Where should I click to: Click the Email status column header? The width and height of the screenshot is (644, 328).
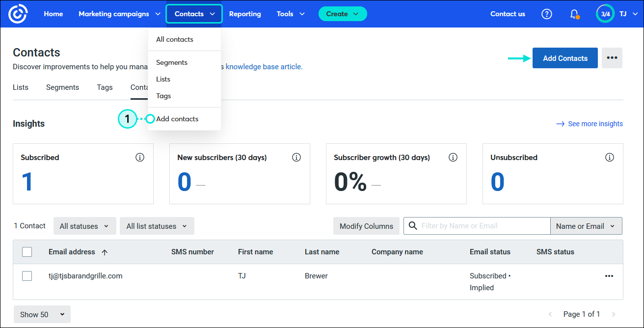pyautogui.click(x=490, y=252)
